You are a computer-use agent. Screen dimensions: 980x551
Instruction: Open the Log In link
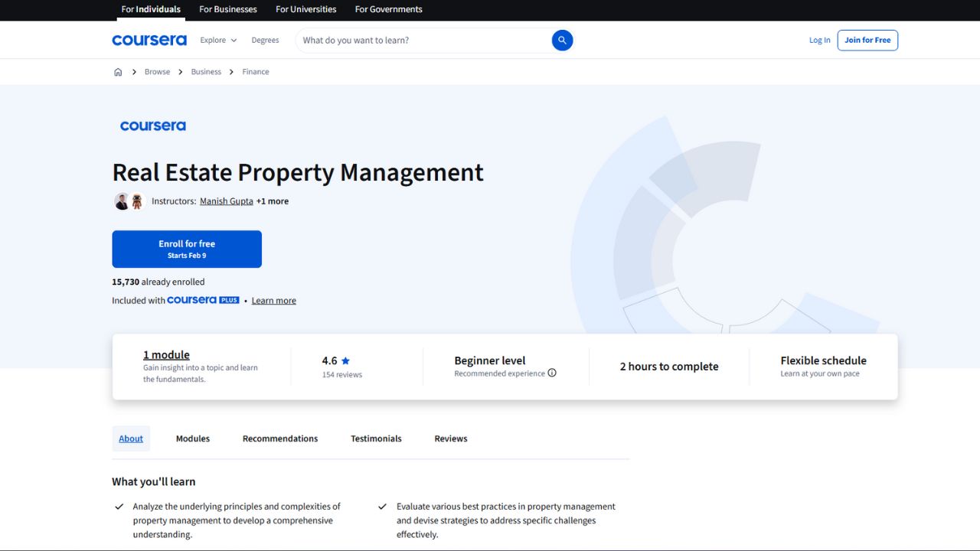(x=819, y=40)
